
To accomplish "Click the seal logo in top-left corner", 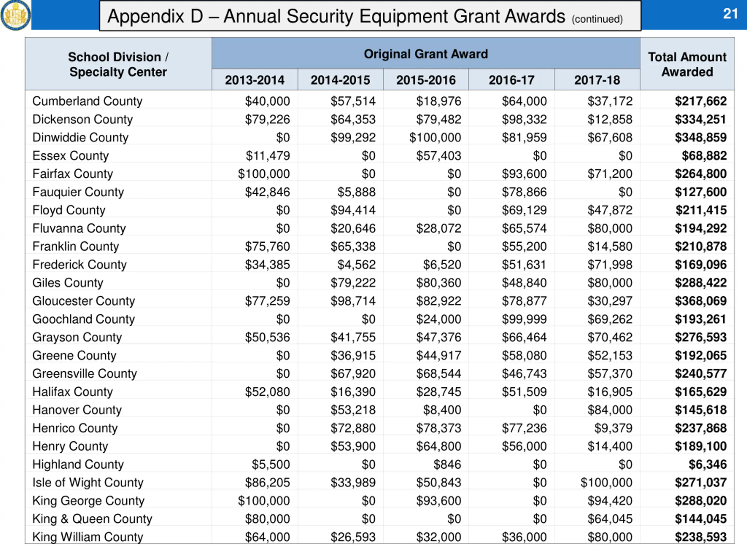I will pos(15,15).
